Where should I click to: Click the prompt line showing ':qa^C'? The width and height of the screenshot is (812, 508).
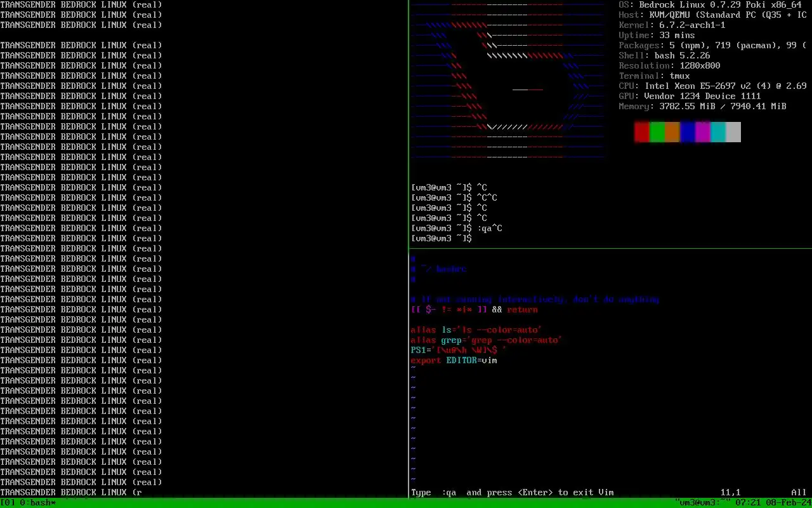pyautogui.click(x=457, y=229)
